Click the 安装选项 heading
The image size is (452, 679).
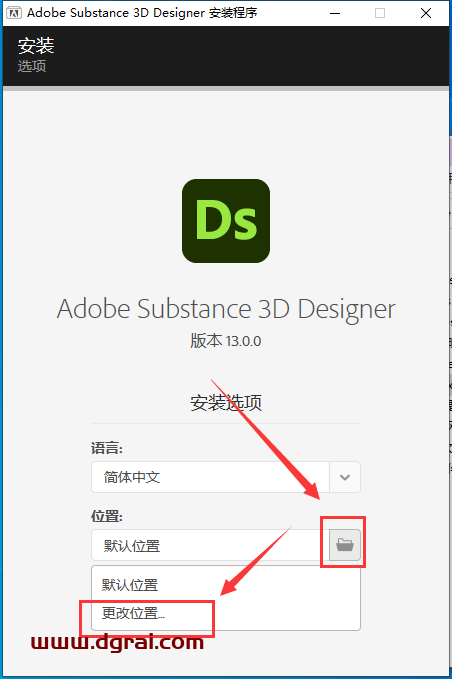pyautogui.click(x=226, y=403)
